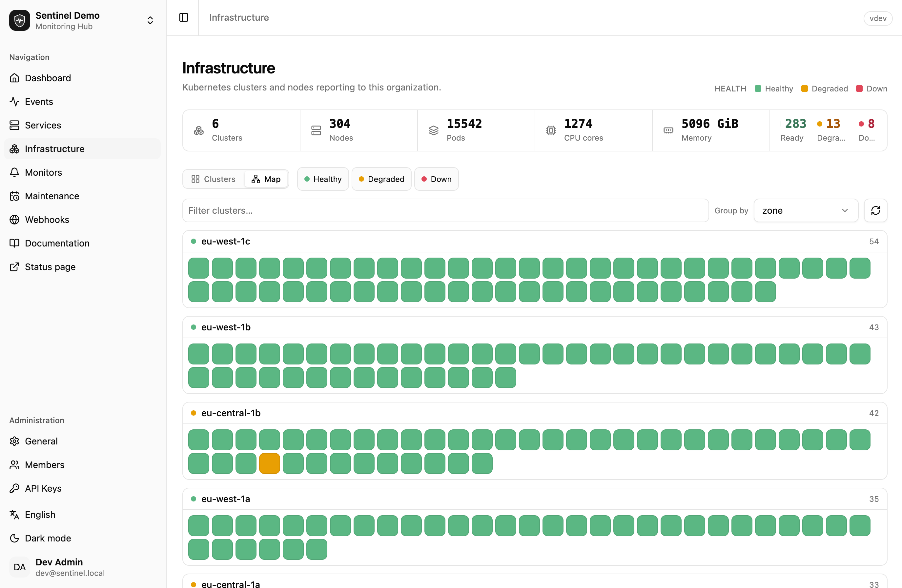Screen dimensions: 902x588
Task: Click the Dashboard home icon
Action: pyautogui.click(x=14, y=78)
